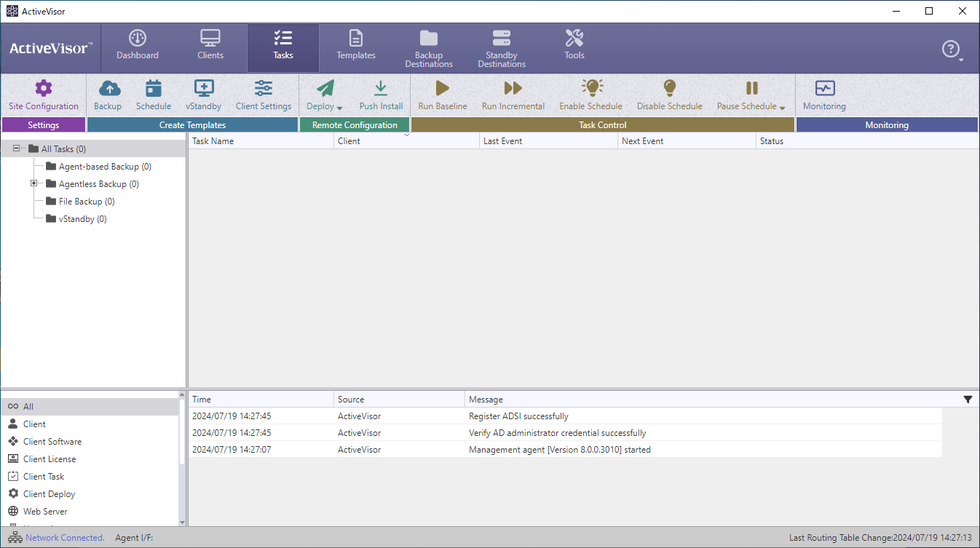Image resolution: width=980 pixels, height=548 pixels.
Task: Click Push Install
Action: (x=381, y=95)
